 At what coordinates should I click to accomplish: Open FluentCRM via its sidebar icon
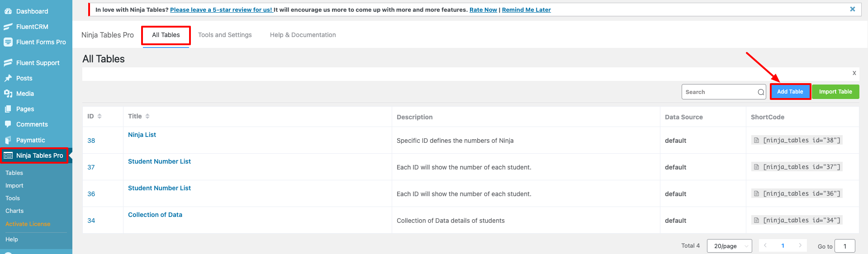point(8,27)
